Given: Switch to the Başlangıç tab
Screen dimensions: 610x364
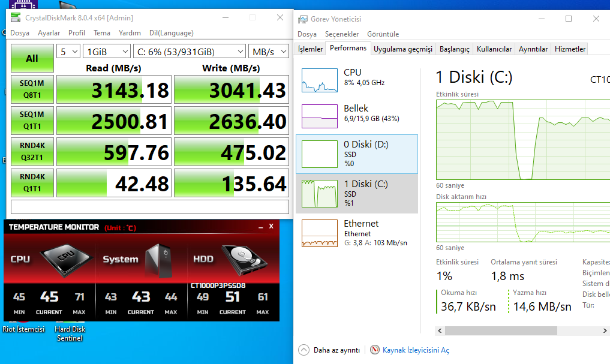Looking at the screenshot, I should [455, 49].
